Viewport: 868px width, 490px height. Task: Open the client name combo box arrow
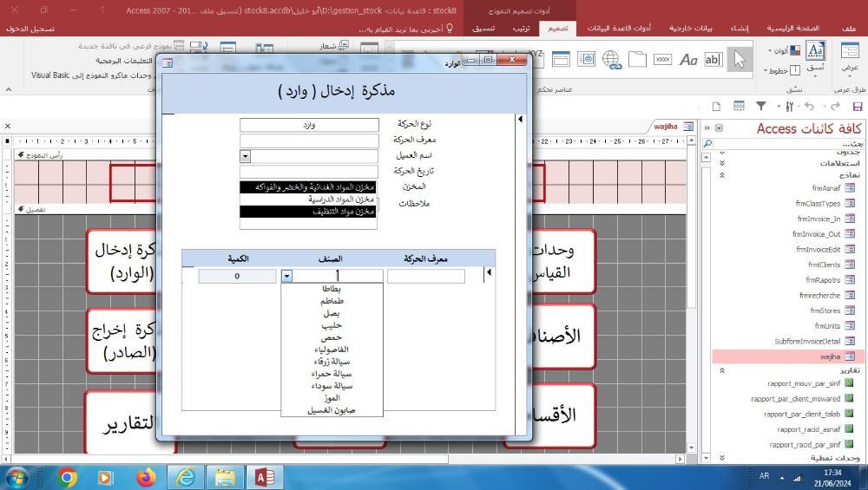coord(246,156)
